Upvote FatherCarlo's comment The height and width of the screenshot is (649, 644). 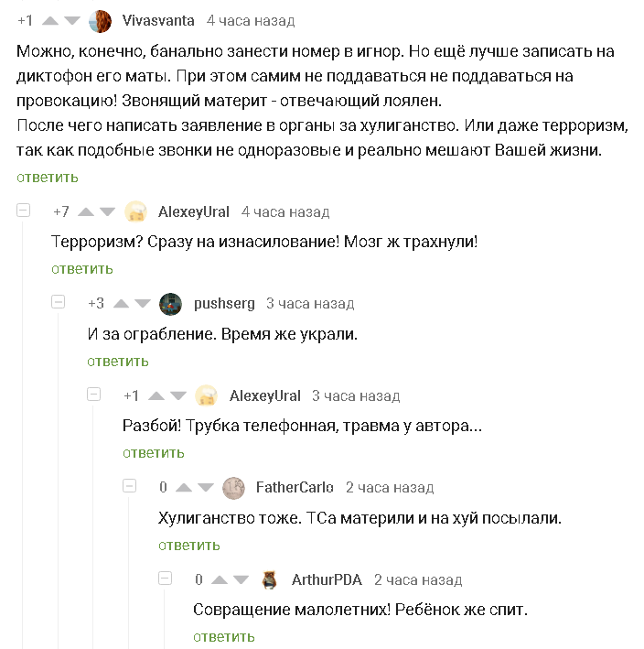(183, 487)
